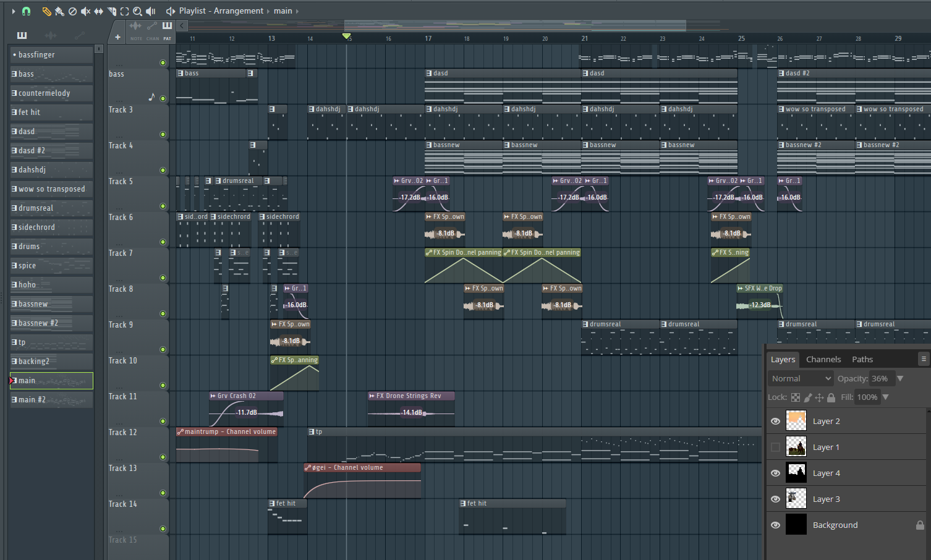Viewport: 931px width, 560px height.
Task: Show automation clips in the picker panel
Action: click(x=79, y=35)
